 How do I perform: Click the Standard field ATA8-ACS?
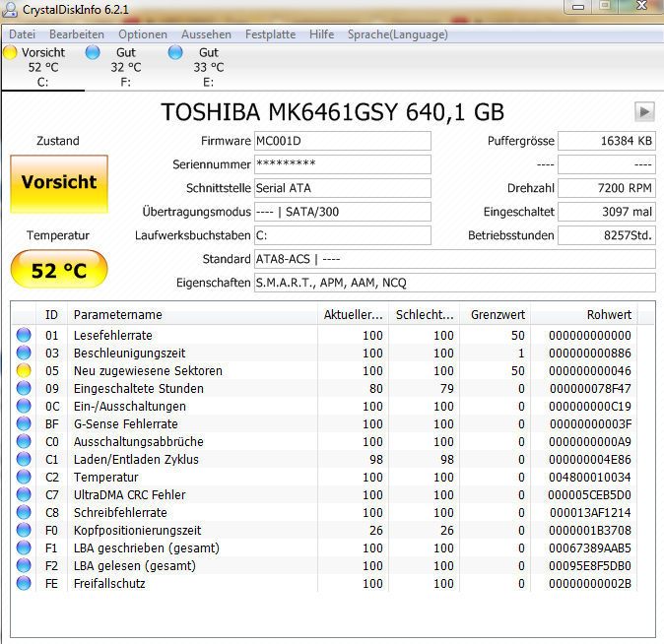(455, 259)
